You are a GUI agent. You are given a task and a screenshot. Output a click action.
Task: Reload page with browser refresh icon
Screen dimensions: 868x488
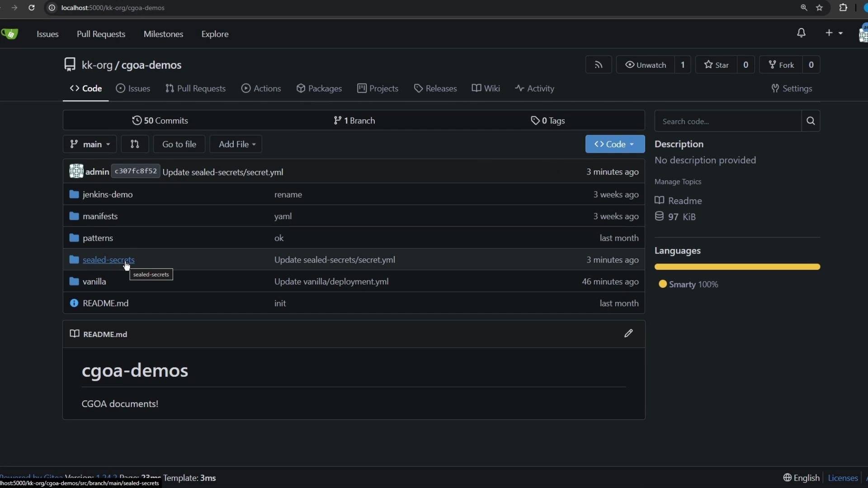coord(31,8)
